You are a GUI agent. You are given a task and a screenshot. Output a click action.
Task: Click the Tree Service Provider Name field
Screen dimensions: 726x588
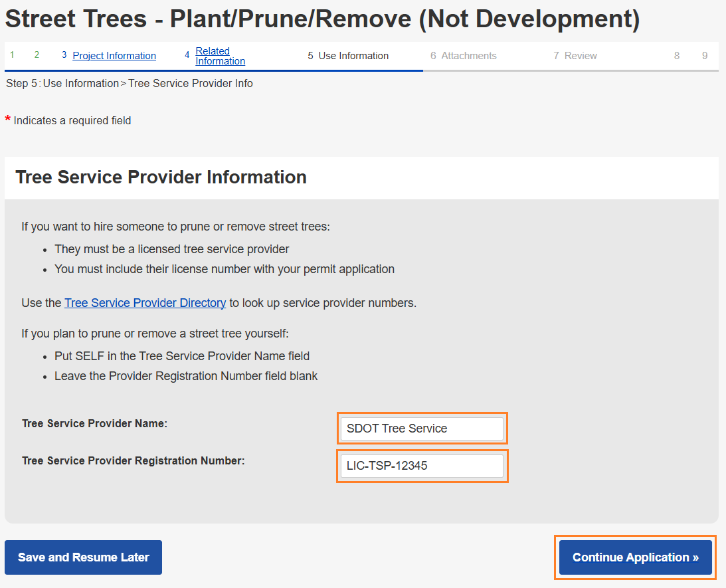(422, 429)
